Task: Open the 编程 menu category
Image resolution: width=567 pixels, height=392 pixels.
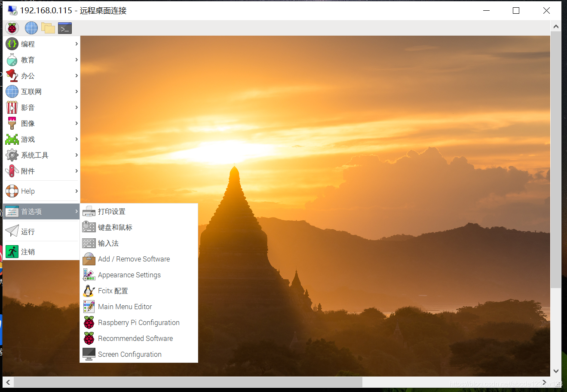Action: (42, 44)
